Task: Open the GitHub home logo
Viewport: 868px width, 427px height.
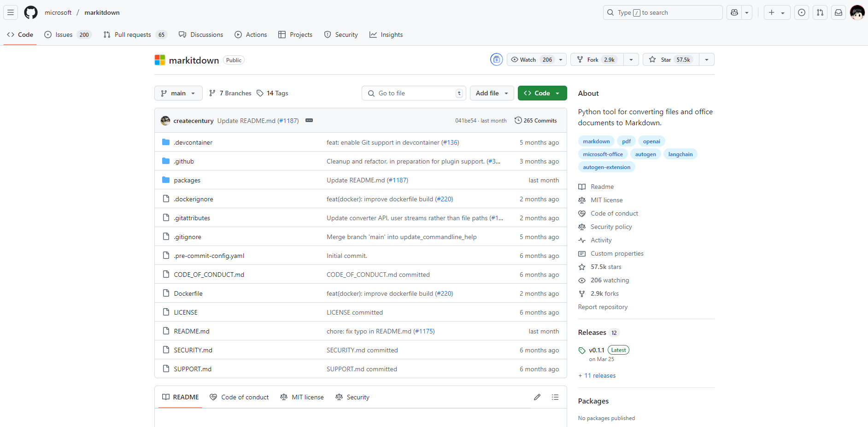Action: 31,12
